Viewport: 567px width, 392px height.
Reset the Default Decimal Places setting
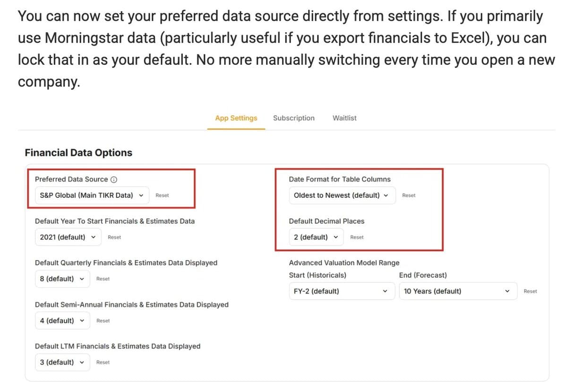point(357,238)
